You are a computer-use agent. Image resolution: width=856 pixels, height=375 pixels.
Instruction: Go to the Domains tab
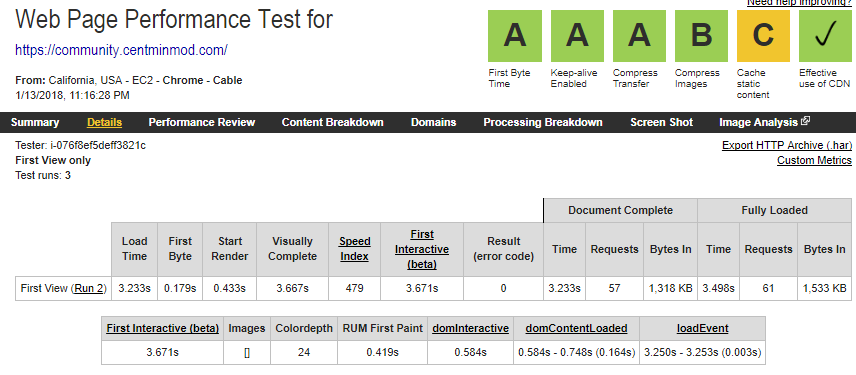point(433,122)
